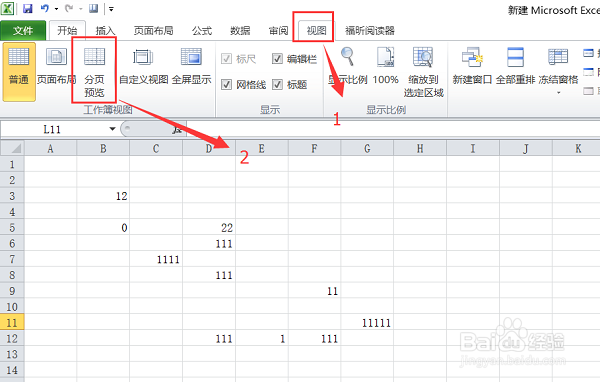The width and height of the screenshot is (600, 382).
Task: Select row 14 header
Action: 12,370
